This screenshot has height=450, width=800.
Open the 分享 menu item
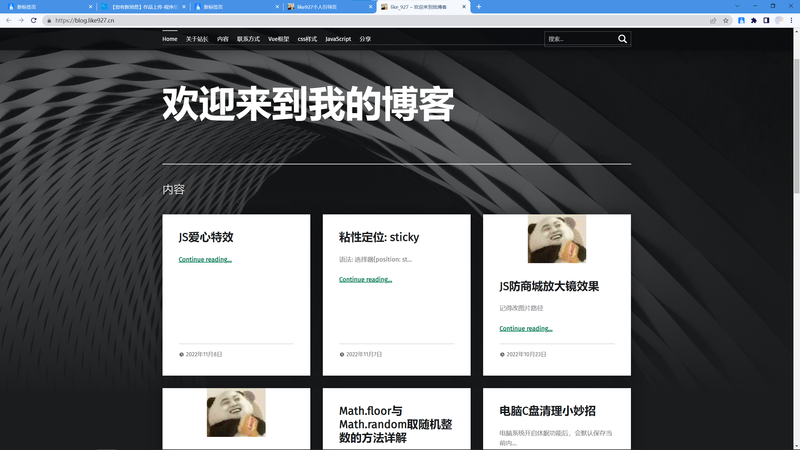coord(365,39)
